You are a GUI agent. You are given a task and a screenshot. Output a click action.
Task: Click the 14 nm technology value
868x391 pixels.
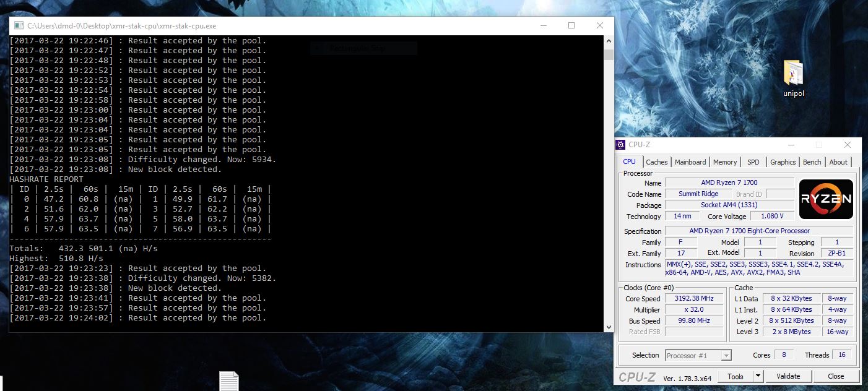point(682,216)
